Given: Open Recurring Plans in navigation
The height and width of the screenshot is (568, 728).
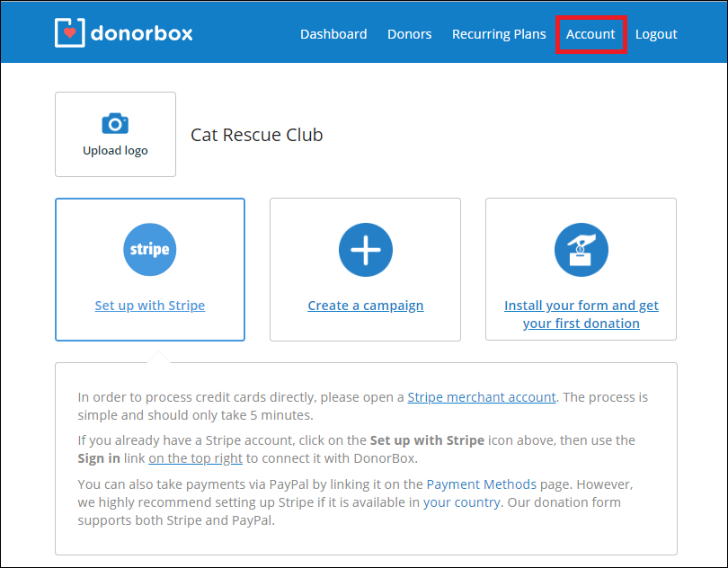Looking at the screenshot, I should [499, 34].
